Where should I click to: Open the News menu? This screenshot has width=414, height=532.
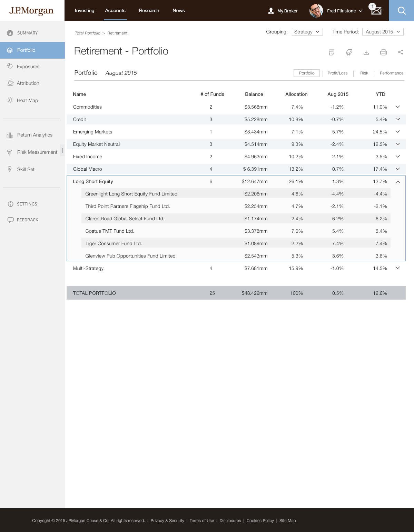pyautogui.click(x=179, y=10)
